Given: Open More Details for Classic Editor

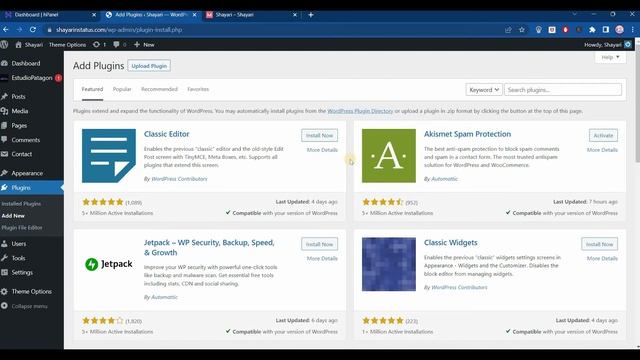Looking at the screenshot, I should [322, 150].
